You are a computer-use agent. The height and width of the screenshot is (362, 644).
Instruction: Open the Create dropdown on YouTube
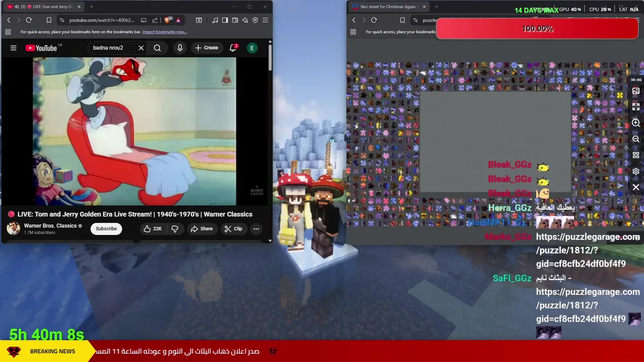207,48
